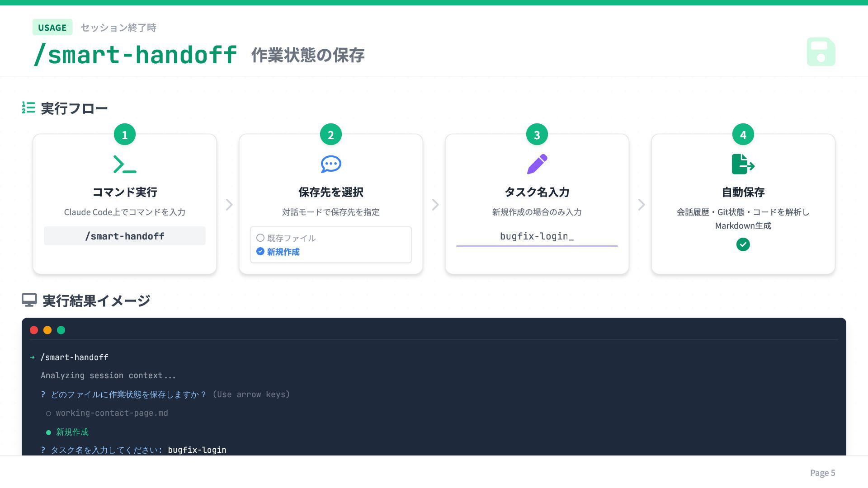Viewport: 868px width, 488px height.
Task: Click the green dot in terminal title bar
Action: [61, 330]
